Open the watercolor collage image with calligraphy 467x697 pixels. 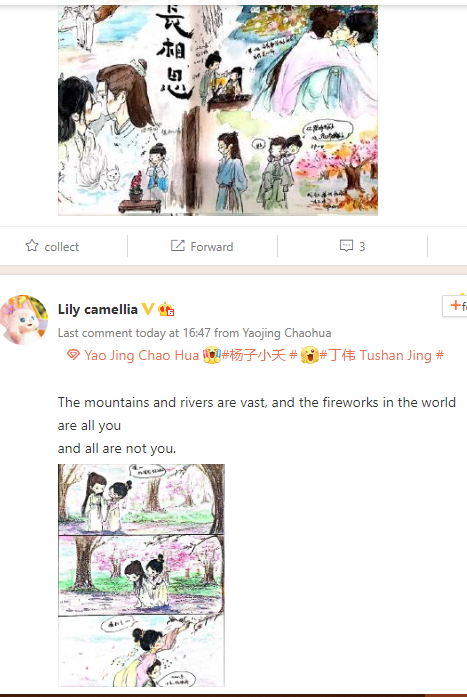(218, 110)
